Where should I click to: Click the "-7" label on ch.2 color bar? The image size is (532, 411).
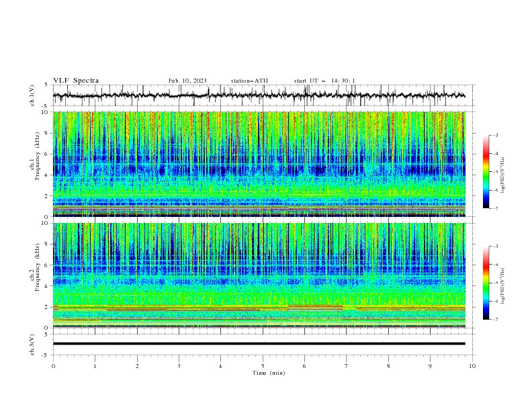(496, 319)
